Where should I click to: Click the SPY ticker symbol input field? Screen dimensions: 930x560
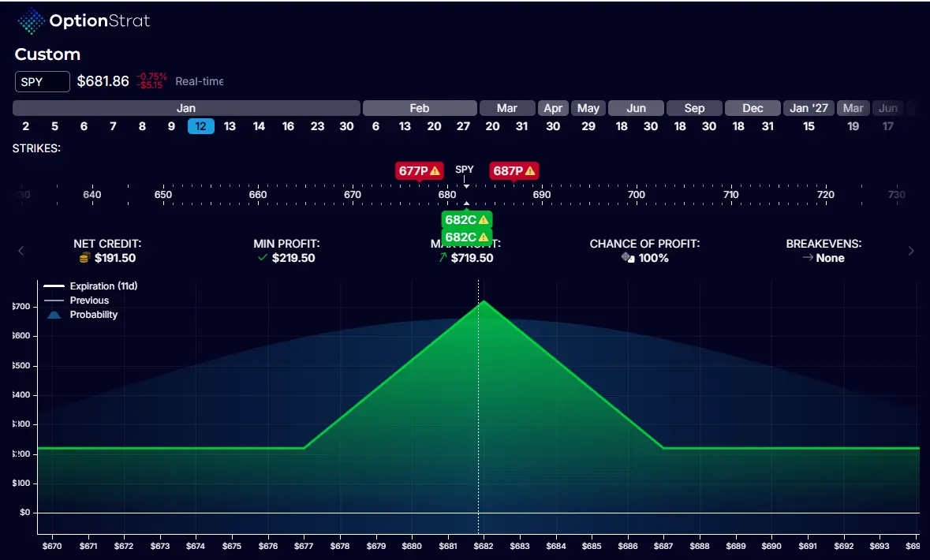pos(43,81)
